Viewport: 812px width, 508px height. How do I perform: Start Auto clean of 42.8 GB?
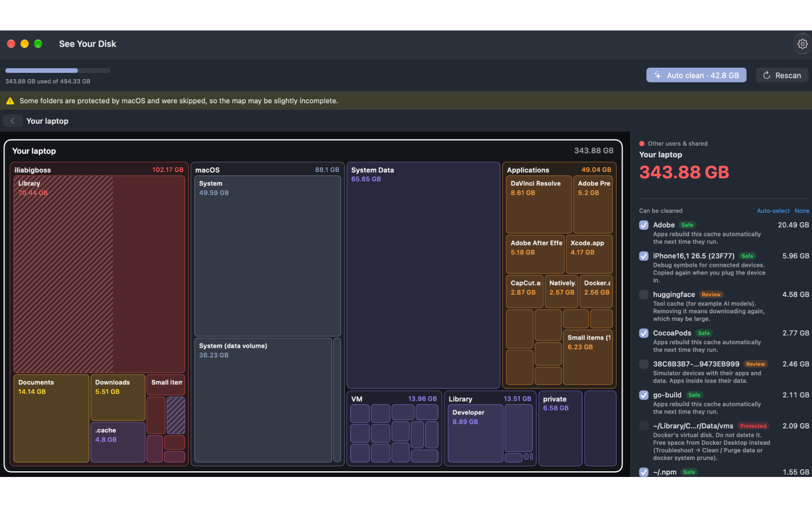pyautogui.click(x=696, y=75)
